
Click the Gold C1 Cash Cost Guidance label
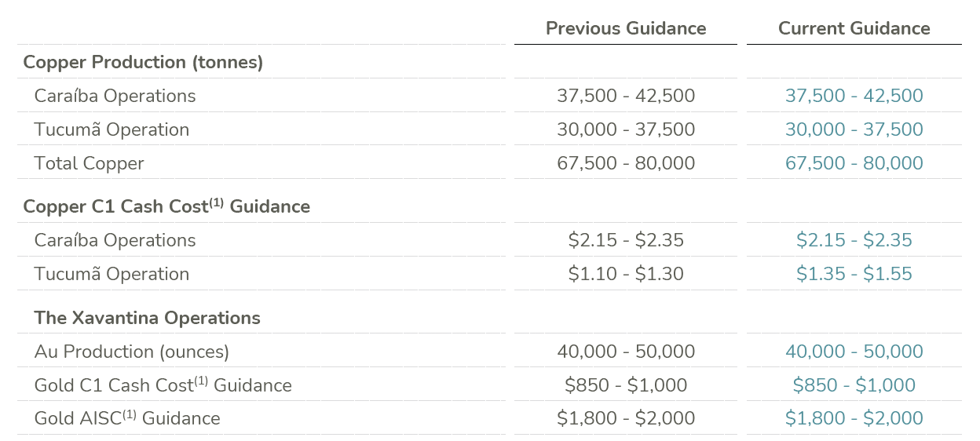[163, 386]
